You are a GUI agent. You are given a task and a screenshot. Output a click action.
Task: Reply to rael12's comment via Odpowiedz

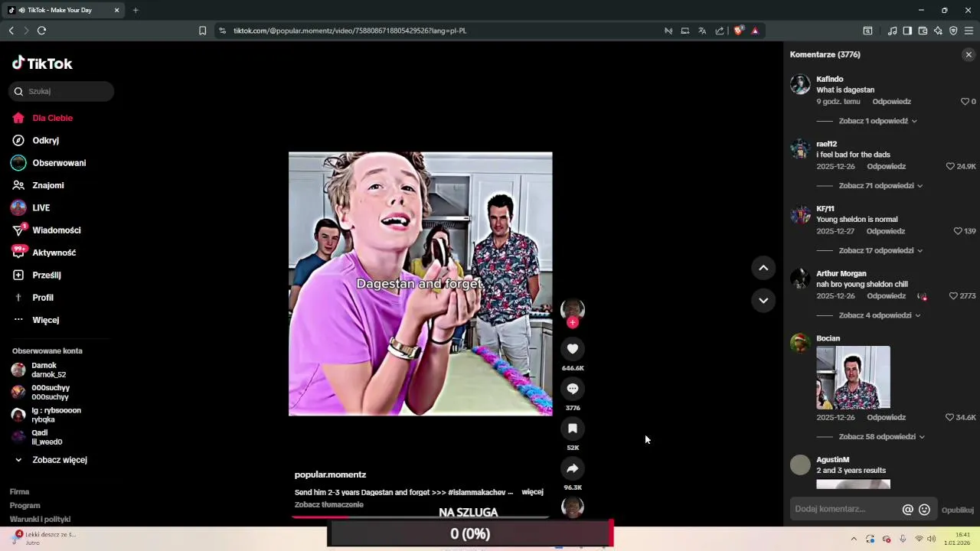click(887, 166)
